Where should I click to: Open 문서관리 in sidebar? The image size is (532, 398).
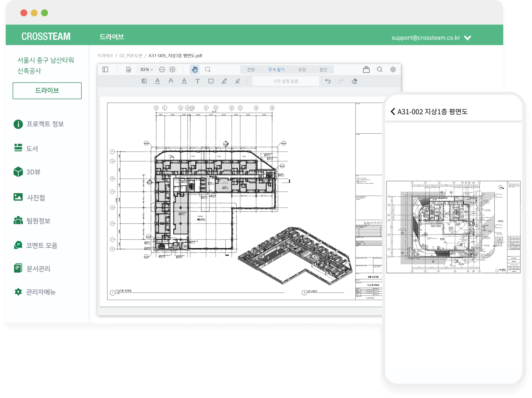32,268
